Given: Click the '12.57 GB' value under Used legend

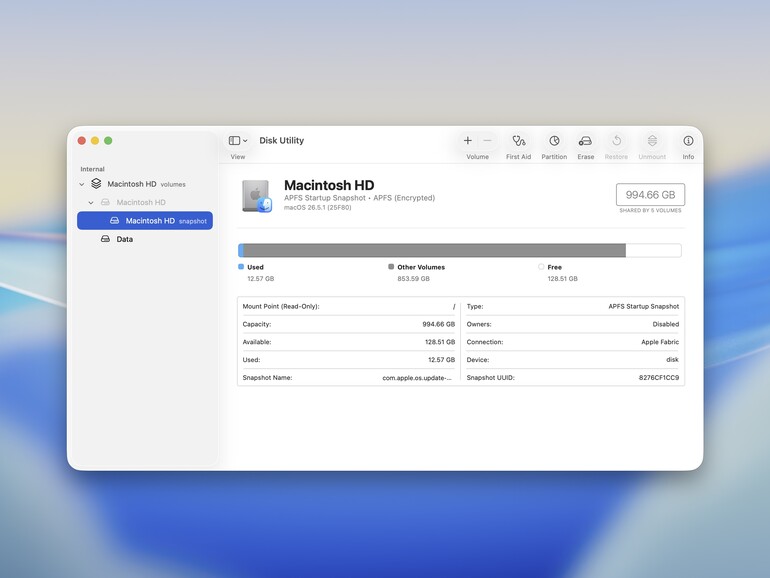Looking at the screenshot, I should (x=261, y=278).
